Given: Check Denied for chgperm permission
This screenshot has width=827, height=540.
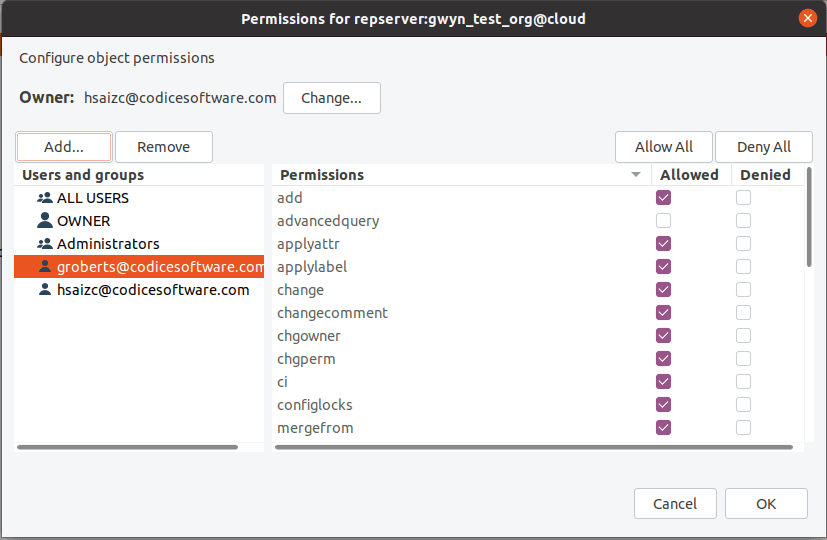Looking at the screenshot, I should point(744,359).
